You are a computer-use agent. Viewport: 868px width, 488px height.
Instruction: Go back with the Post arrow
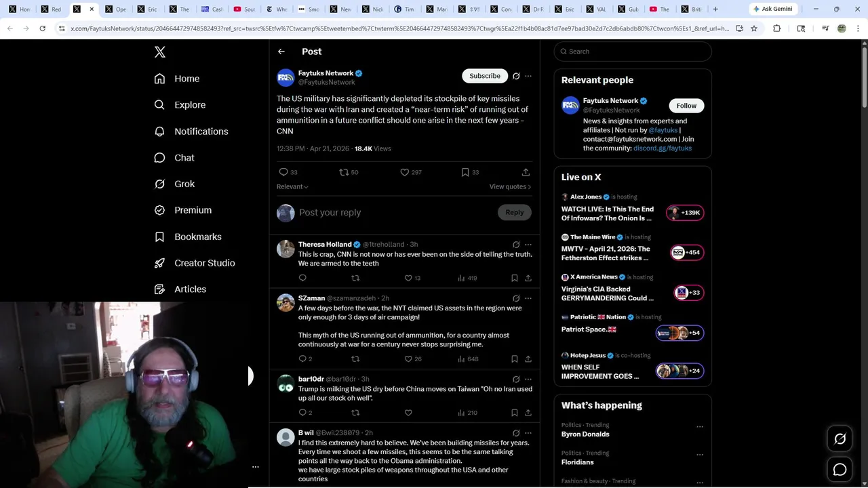pos(281,52)
